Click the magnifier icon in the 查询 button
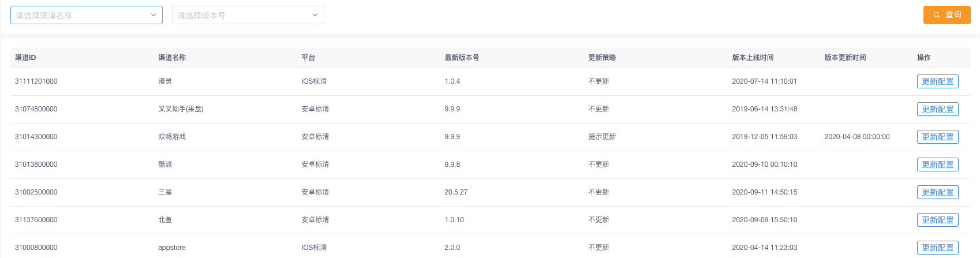 [x=936, y=15]
